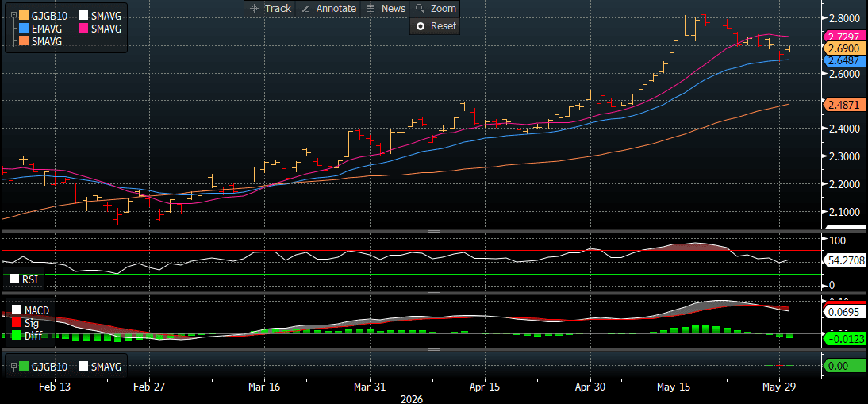Click the white RSI legend square
The height and width of the screenshot is (404, 868).
[x=15, y=279]
